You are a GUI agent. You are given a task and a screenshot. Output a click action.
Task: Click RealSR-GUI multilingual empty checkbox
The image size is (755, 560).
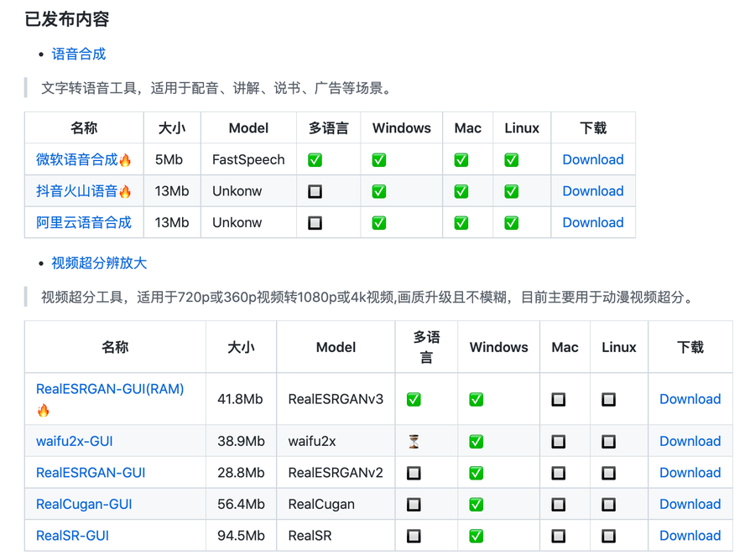[414, 536]
